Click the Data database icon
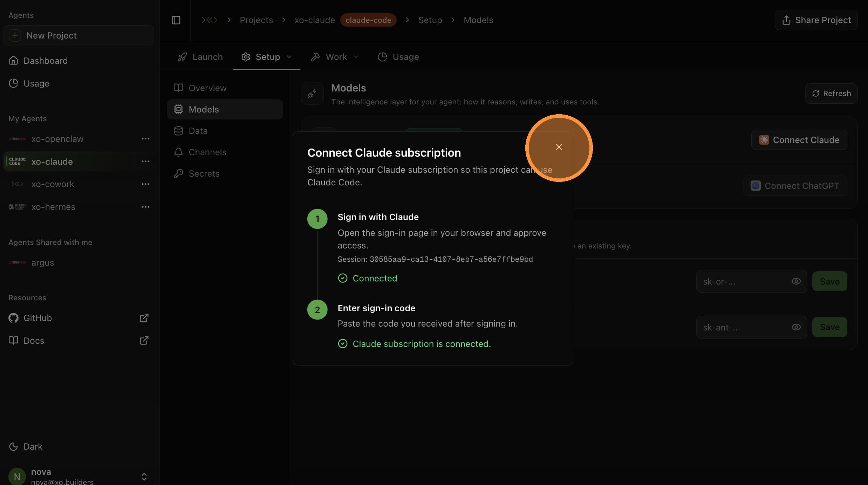 [x=178, y=131]
